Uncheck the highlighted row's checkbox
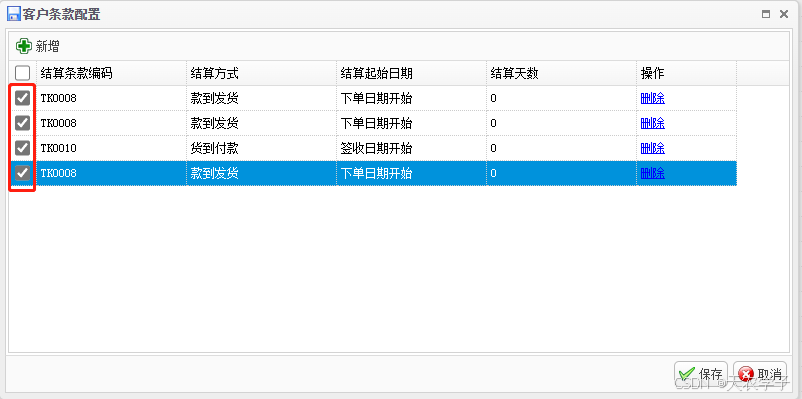Image resolution: width=802 pixels, height=399 pixels. click(23, 173)
